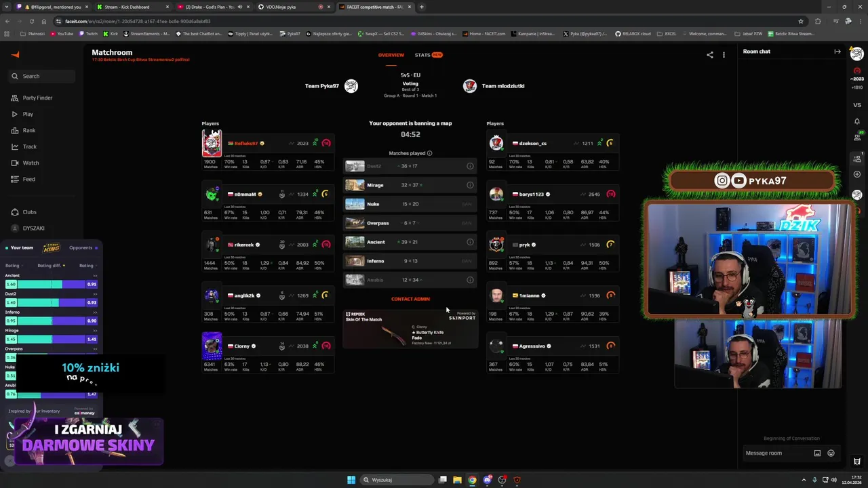This screenshot has width=868, height=488.
Task: Share the match room
Action: pyautogui.click(x=710, y=55)
